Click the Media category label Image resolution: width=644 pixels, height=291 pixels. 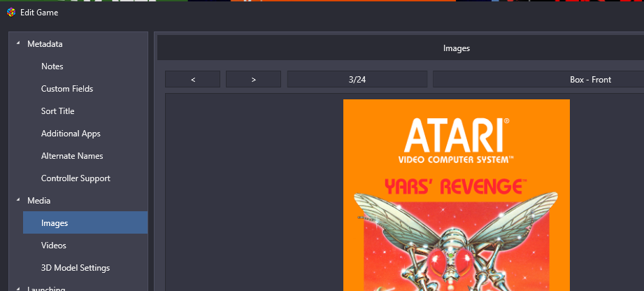point(38,201)
